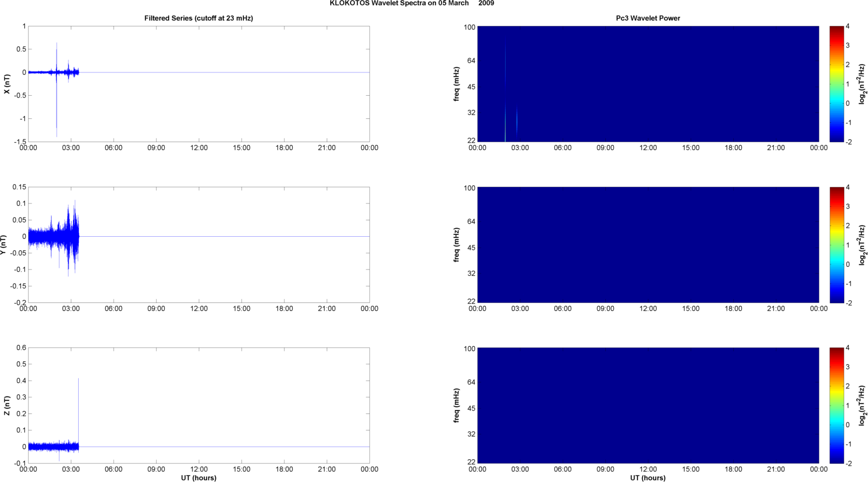The image size is (868, 482).
Task: Click the log2(nT²/Hz) label of the bottom colorbar
Action: pyautogui.click(x=862, y=406)
